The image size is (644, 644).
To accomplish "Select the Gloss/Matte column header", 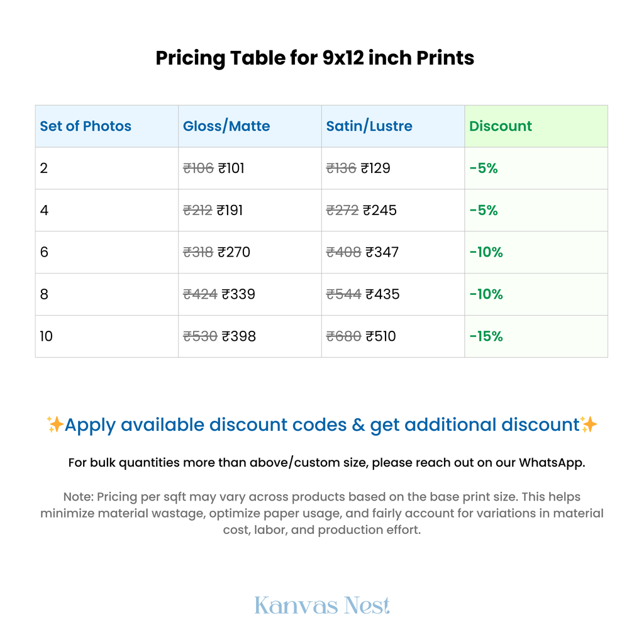I will coord(250,126).
